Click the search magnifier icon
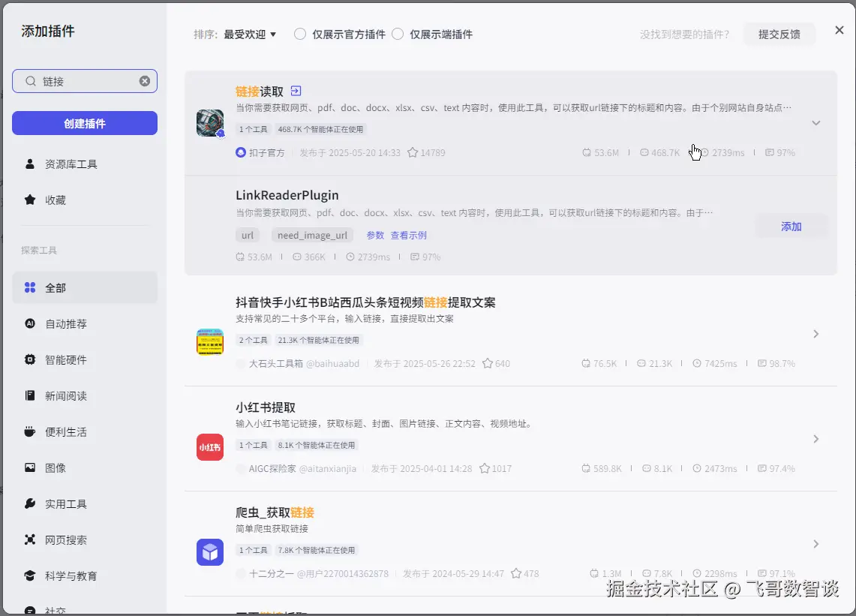This screenshot has height=616, width=856. 31,81
